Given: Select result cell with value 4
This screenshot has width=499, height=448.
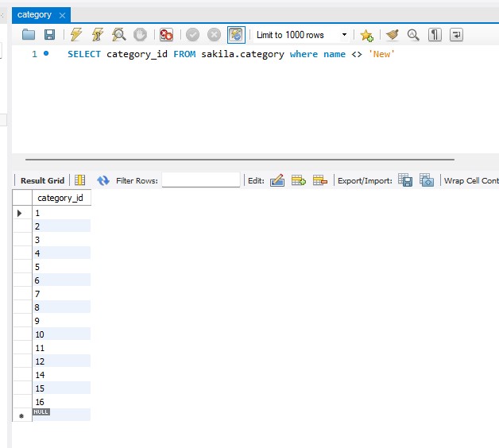Looking at the screenshot, I should pyautogui.click(x=61, y=253).
